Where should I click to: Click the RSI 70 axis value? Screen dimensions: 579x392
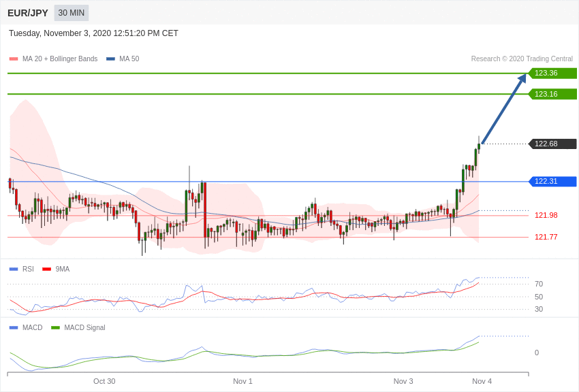[539, 284]
